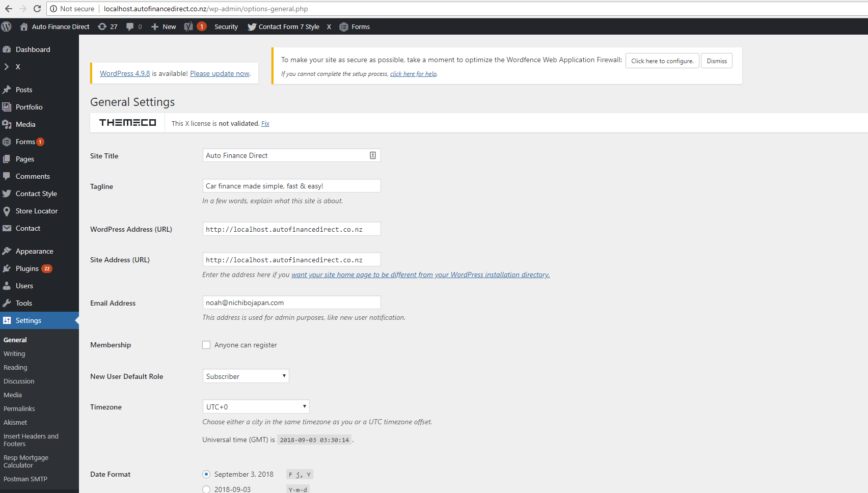Select the September 3, 2018 date format

(206, 474)
